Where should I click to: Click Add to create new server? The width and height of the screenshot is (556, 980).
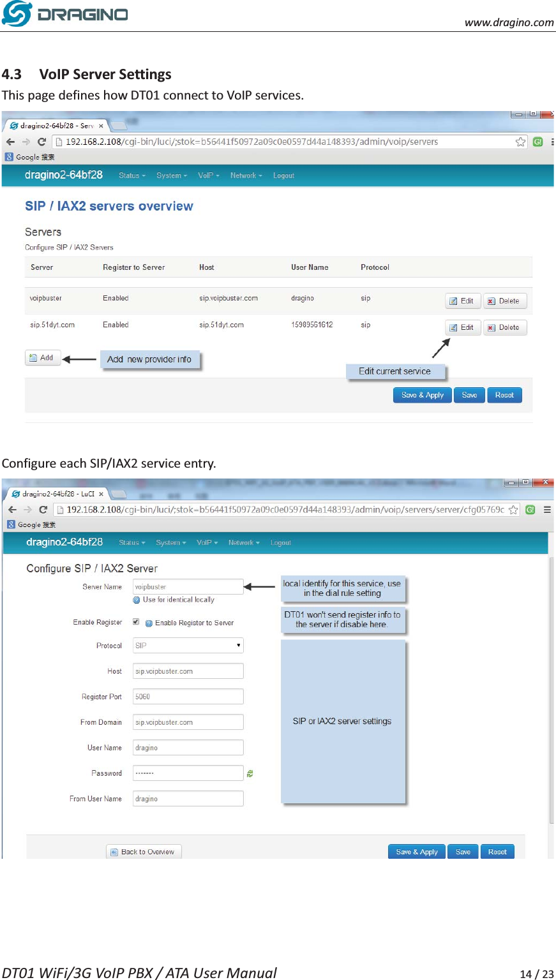(x=43, y=358)
